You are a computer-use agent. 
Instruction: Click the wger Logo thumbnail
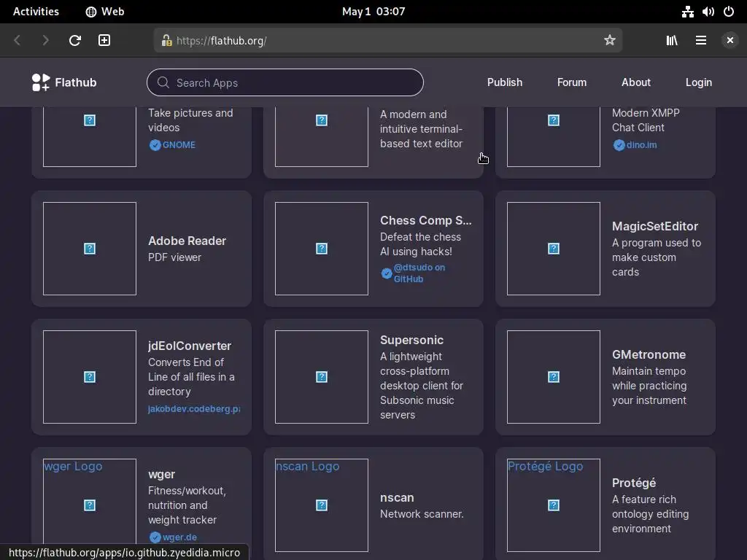click(x=90, y=505)
